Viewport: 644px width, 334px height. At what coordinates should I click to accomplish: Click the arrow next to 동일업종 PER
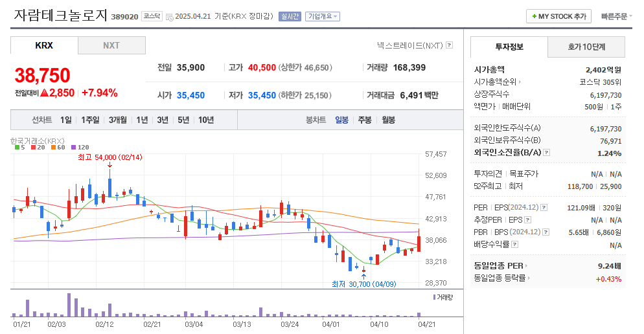pos(526,266)
